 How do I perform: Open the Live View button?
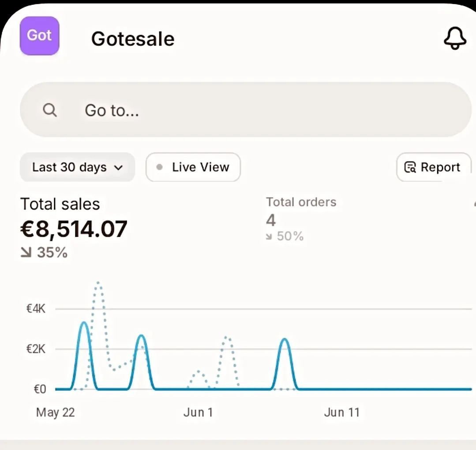[193, 167]
